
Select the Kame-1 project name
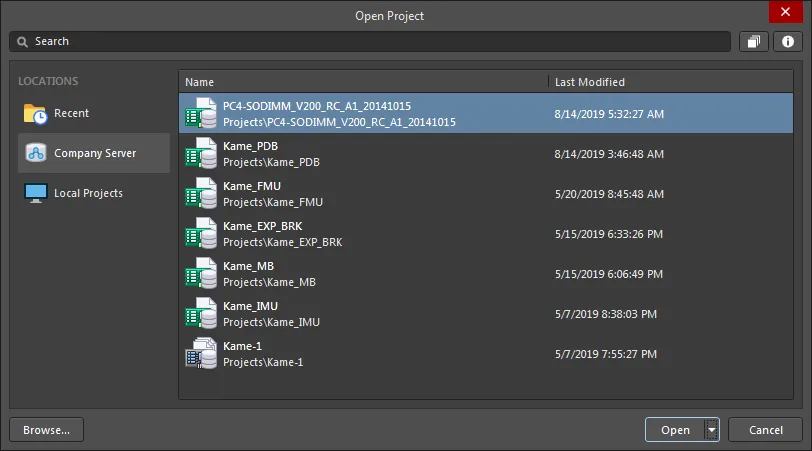pos(242,346)
